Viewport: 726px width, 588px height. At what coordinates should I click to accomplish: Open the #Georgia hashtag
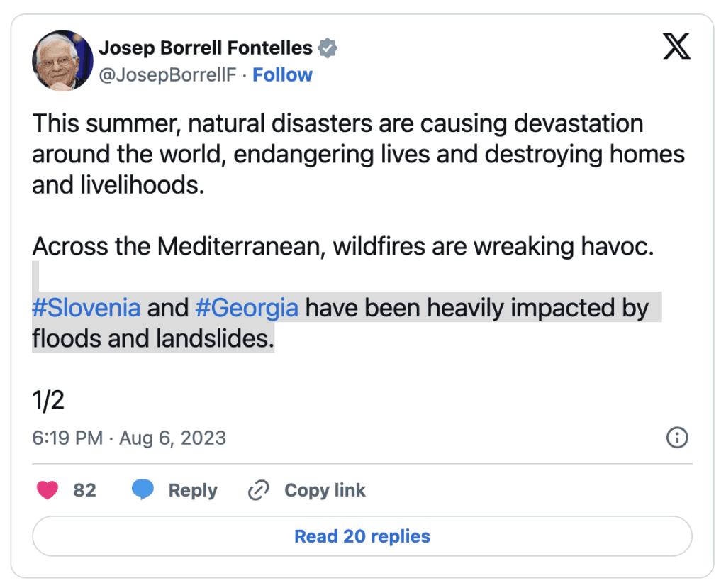click(x=246, y=309)
